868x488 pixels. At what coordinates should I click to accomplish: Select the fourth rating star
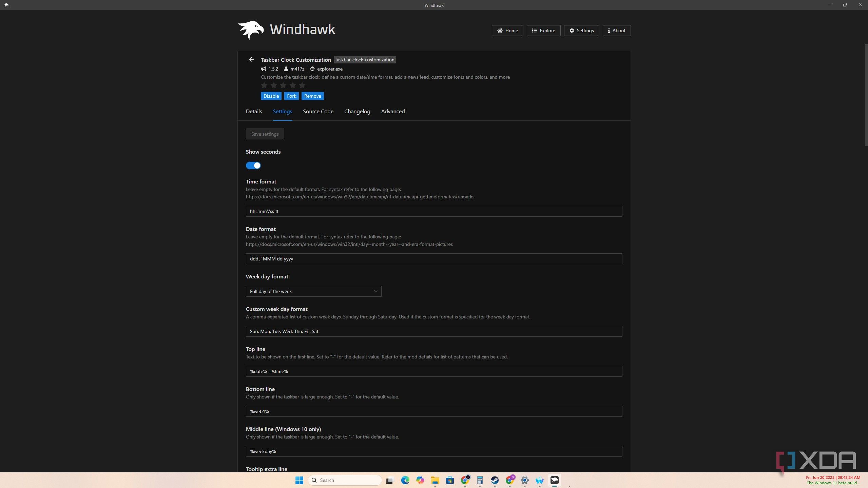point(293,85)
